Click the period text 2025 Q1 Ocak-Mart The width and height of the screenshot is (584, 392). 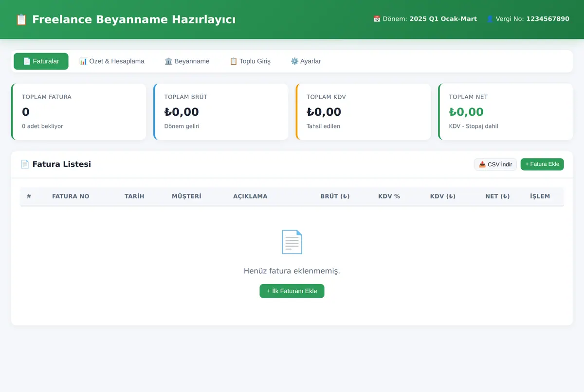(443, 19)
